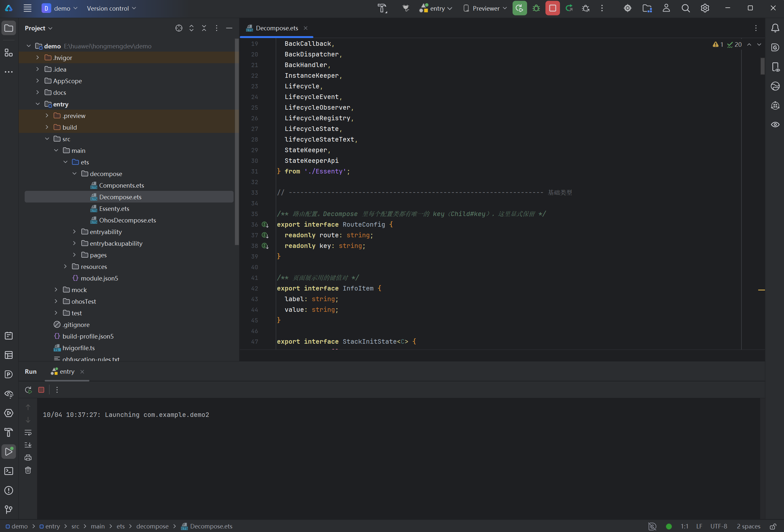Open the Version control menu
The width and height of the screenshot is (784, 532).
111,8
